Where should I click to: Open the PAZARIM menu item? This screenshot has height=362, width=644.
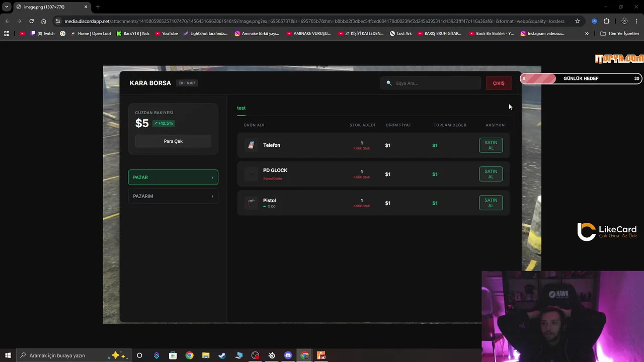coord(173,196)
